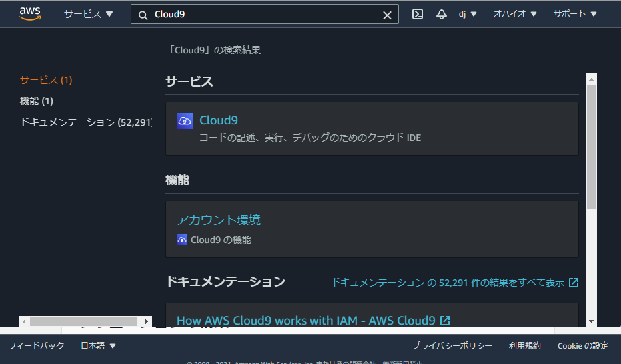
Task: Click the Cloud9 の機能 label text
Action: coord(221,240)
